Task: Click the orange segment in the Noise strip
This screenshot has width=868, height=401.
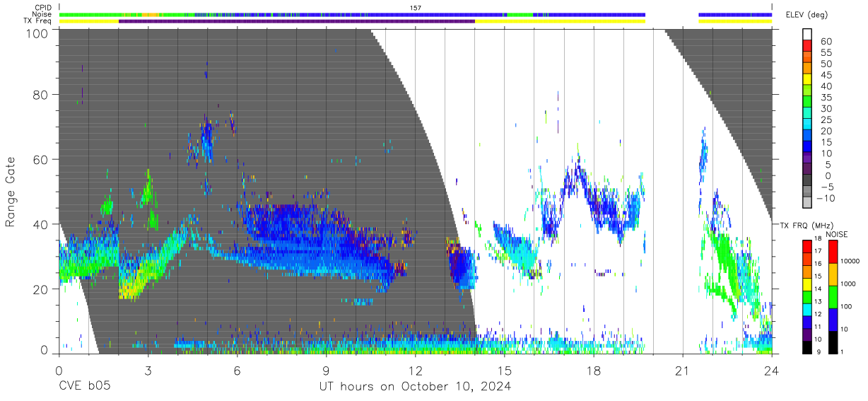Action: pos(150,14)
